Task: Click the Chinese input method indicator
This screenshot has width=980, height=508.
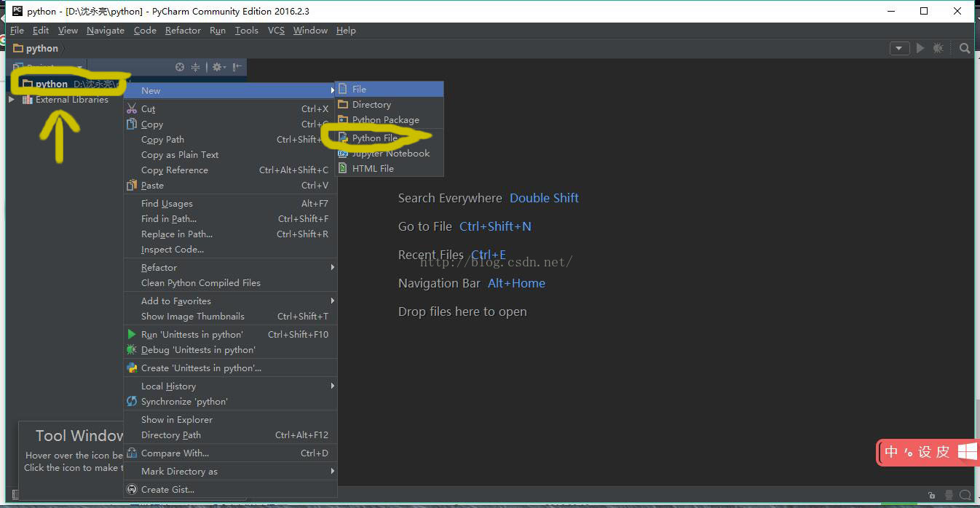Action: point(891,452)
